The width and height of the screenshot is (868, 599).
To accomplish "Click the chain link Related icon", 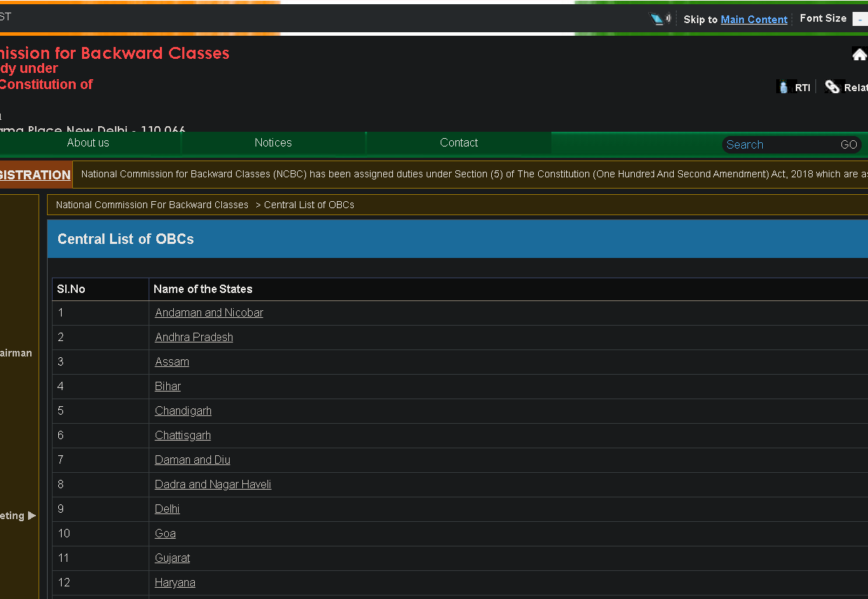I will pos(832,88).
